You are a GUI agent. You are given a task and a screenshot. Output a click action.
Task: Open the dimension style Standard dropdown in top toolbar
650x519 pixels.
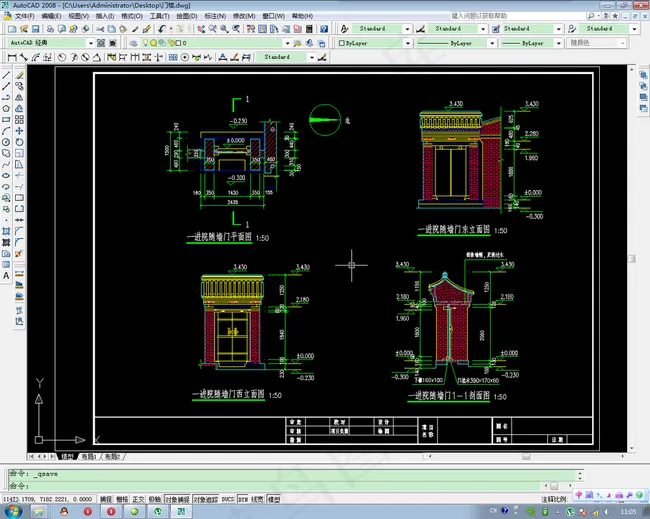click(x=483, y=29)
